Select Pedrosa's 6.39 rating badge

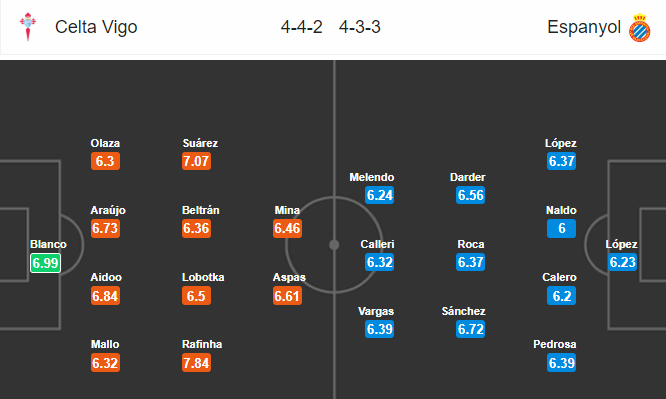point(562,363)
